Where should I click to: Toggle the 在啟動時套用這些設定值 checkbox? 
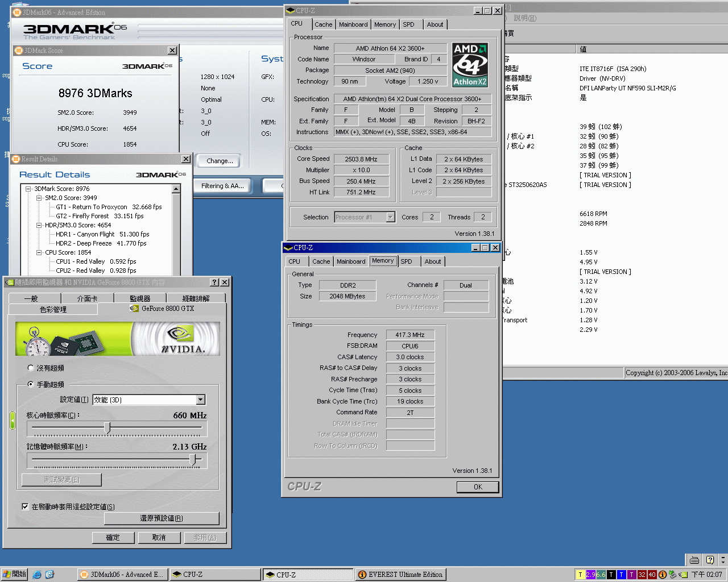[25, 506]
